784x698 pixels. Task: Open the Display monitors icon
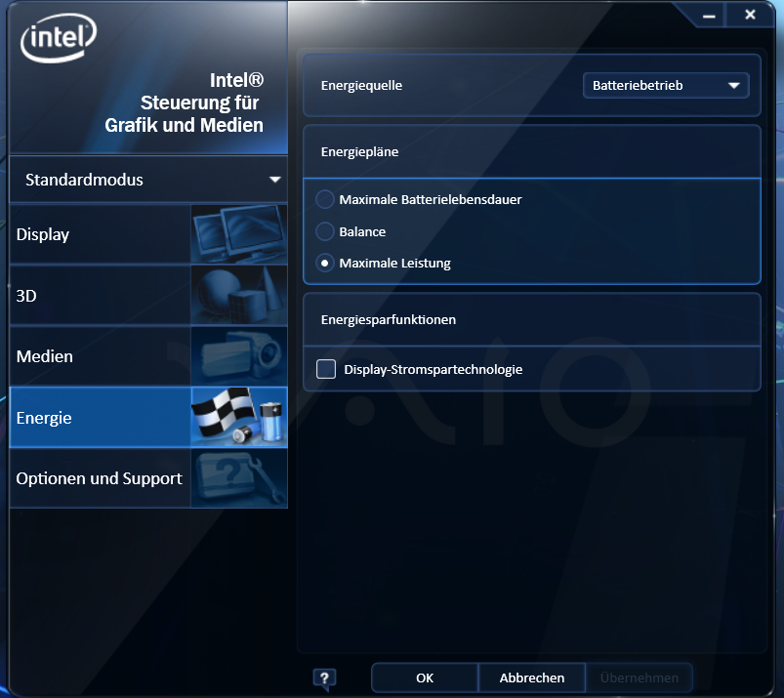(239, 234)
